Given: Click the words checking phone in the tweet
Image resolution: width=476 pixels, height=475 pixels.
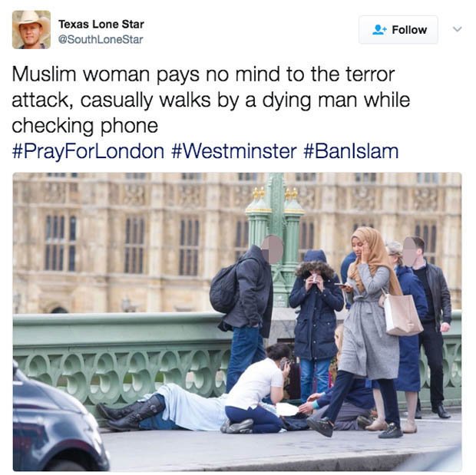Looking at the screenshot, I should click(x=85, y=126).
